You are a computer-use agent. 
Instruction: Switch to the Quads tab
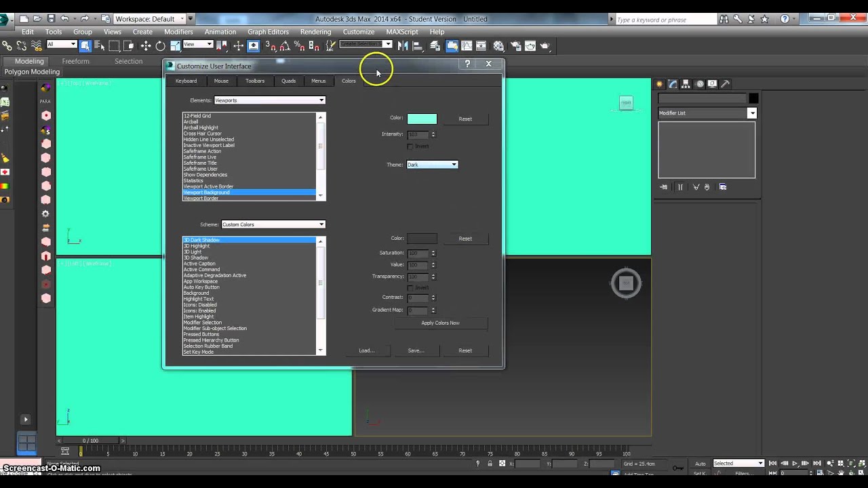click(x=288, y=81)
